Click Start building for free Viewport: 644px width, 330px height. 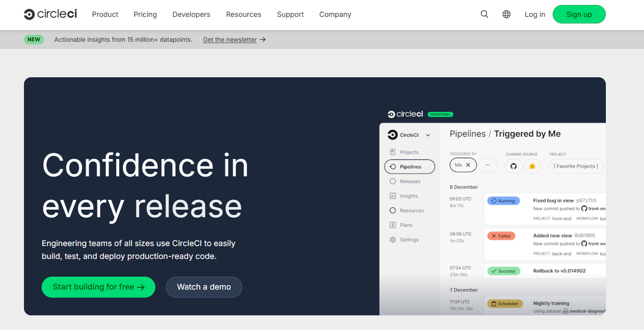tap(98, 287)
